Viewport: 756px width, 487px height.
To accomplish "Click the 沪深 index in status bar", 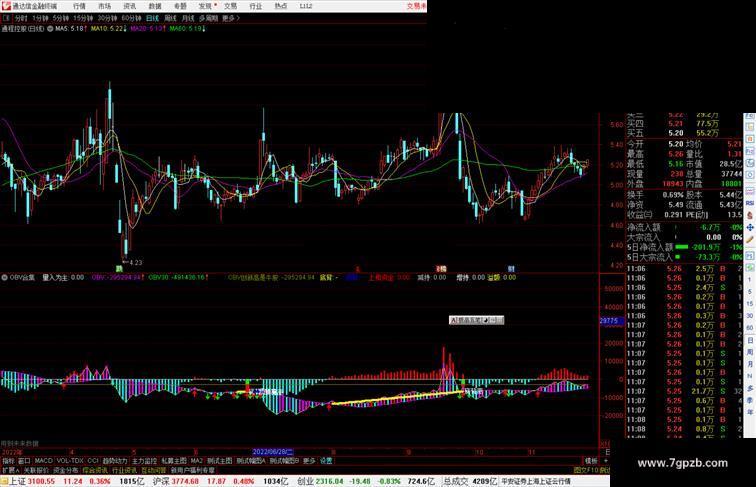I will click(x=162, y=481).
